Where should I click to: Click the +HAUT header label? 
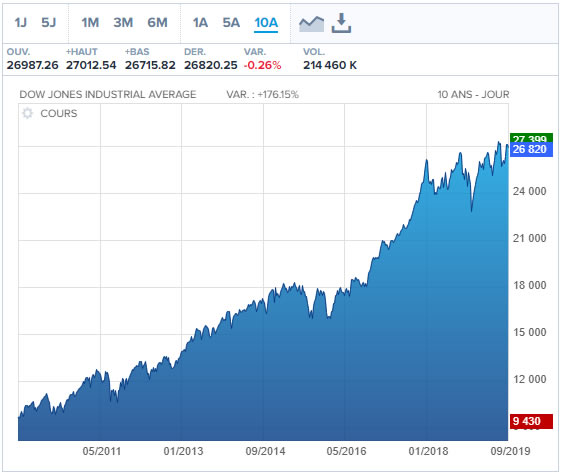pyautogui.click(x=82, y=52)
